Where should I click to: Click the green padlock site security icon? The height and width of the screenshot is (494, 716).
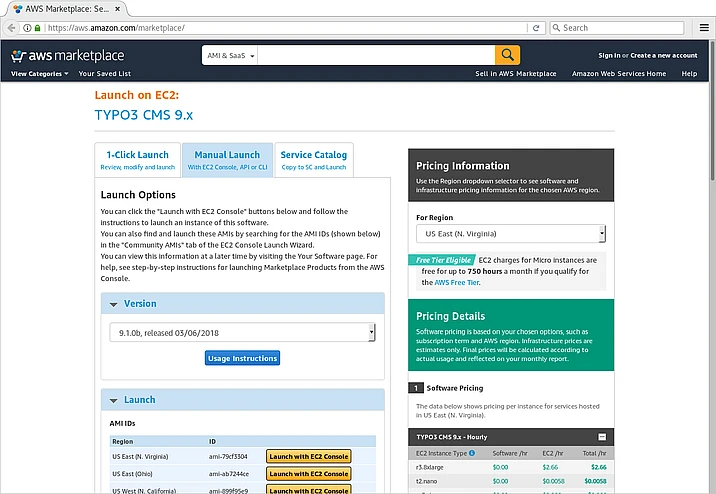pyautogui.click(x=38, y=28)
